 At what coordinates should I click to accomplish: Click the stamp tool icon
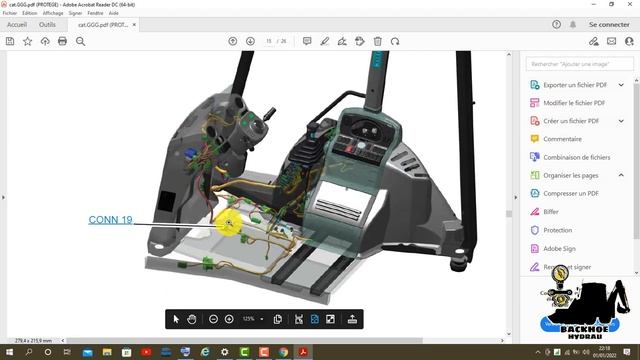click(360, 41)
